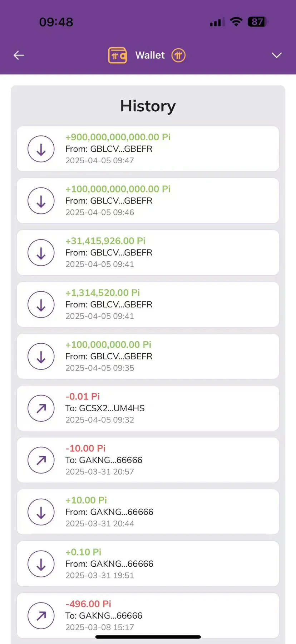
Task: Tap the back arrow in header
Action: [19, 55]
